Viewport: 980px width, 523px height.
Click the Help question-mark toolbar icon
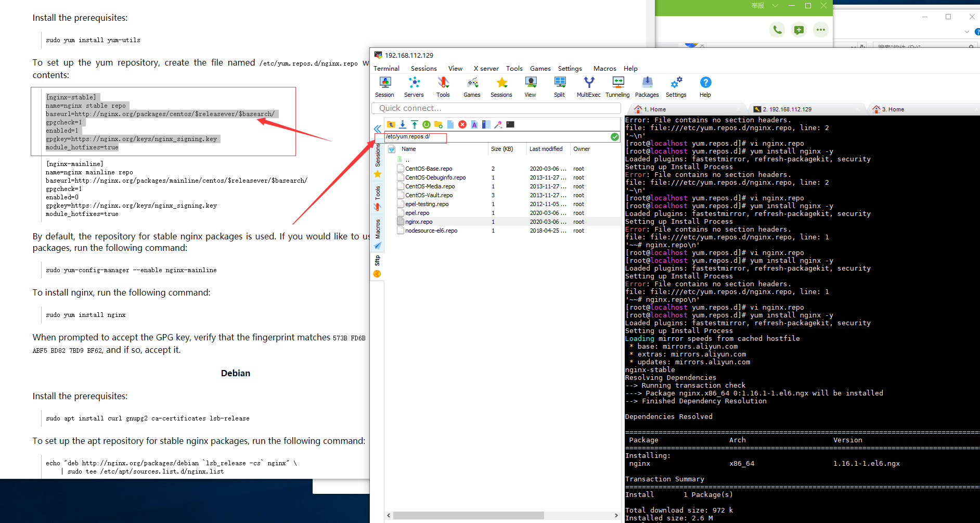pos(705,87)
